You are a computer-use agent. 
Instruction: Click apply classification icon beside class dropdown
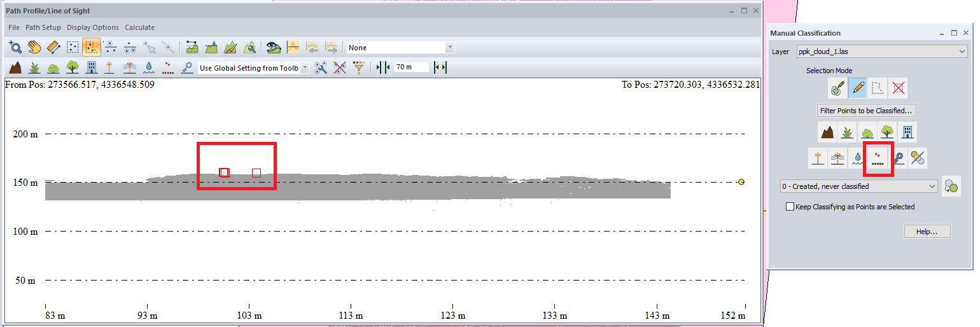click(x=951, y=186)
